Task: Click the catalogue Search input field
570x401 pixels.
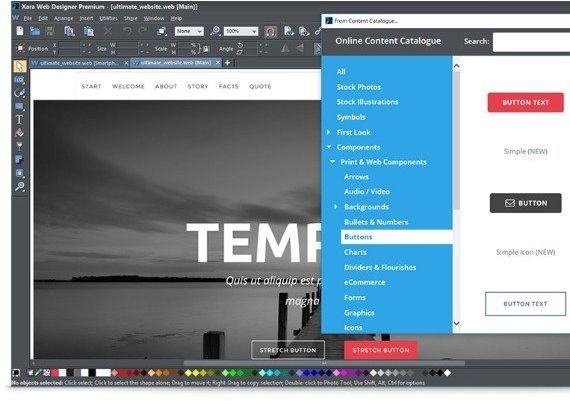Action: click(531, 42)
